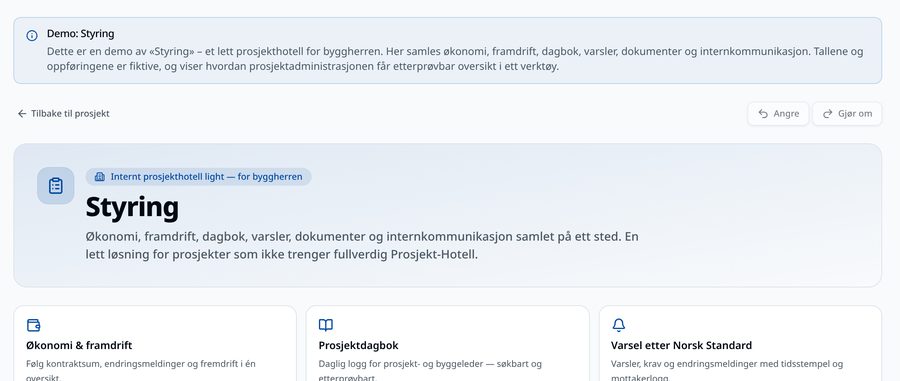Viewport: 900px width, 381px height.
Task: Click the open book icon above Prosjektdagbok
Action: (325, 325)
